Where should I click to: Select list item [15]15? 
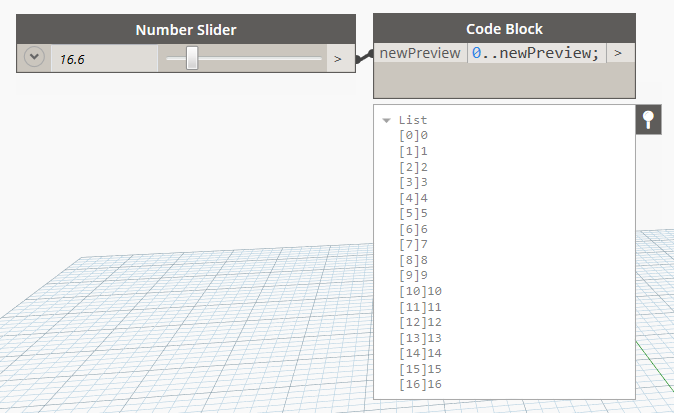[x=420, y=369]
